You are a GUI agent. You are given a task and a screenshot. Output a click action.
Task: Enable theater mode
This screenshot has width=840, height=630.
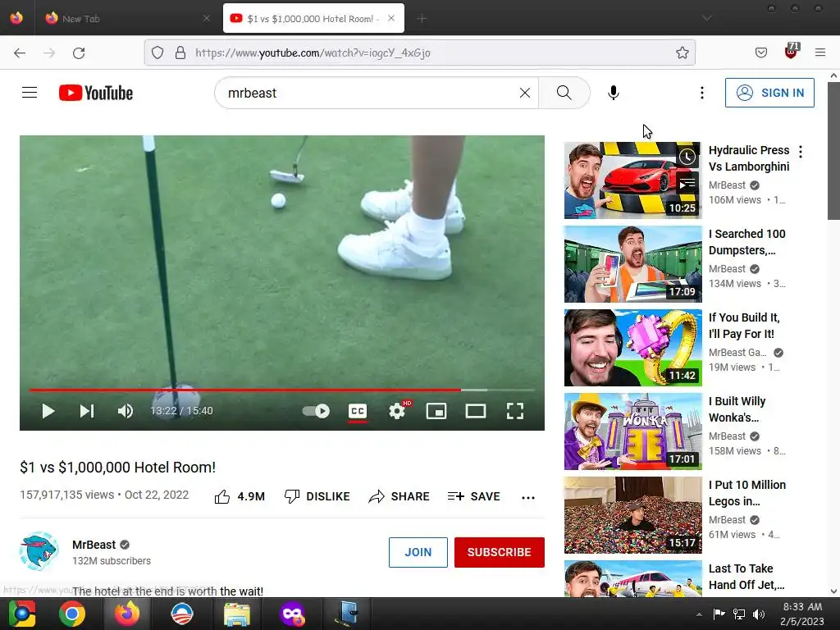(x=476, y=411)
